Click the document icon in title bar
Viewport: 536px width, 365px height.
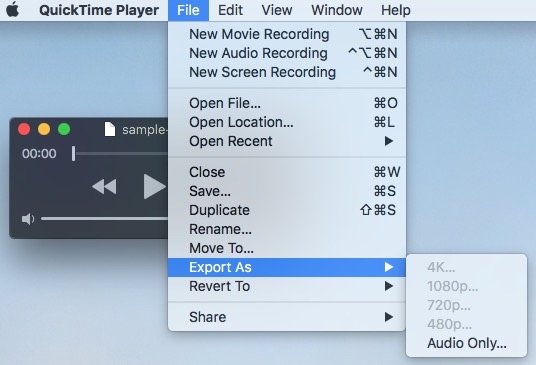(110, 129)
